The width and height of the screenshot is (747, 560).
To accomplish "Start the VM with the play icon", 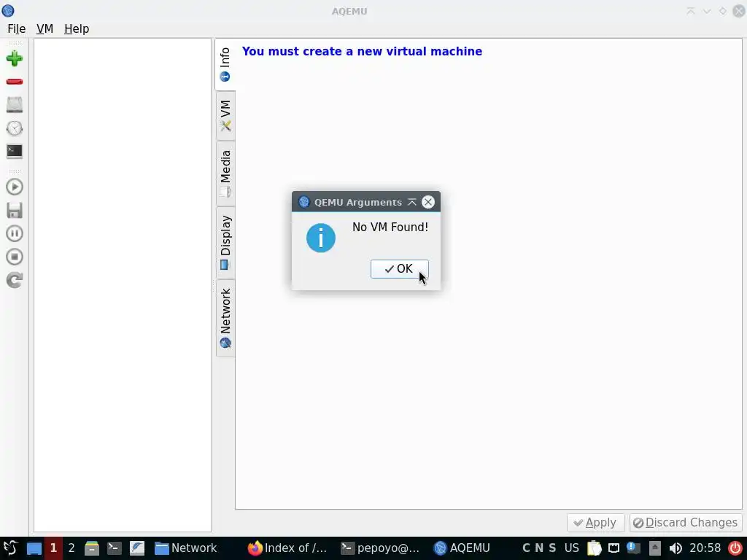I will [x=15, y=187].
